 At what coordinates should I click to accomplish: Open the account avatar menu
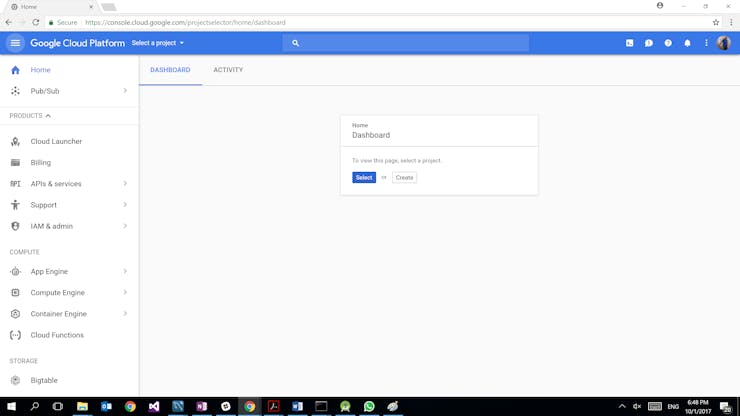coord(723,43)
